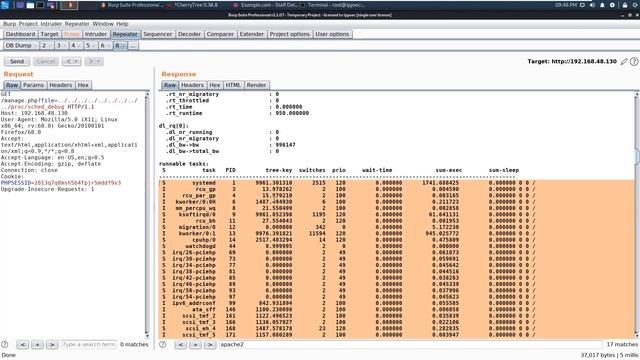Click the plus button in request search
This screenshot has height=360, width=640.
pos(38,344)
